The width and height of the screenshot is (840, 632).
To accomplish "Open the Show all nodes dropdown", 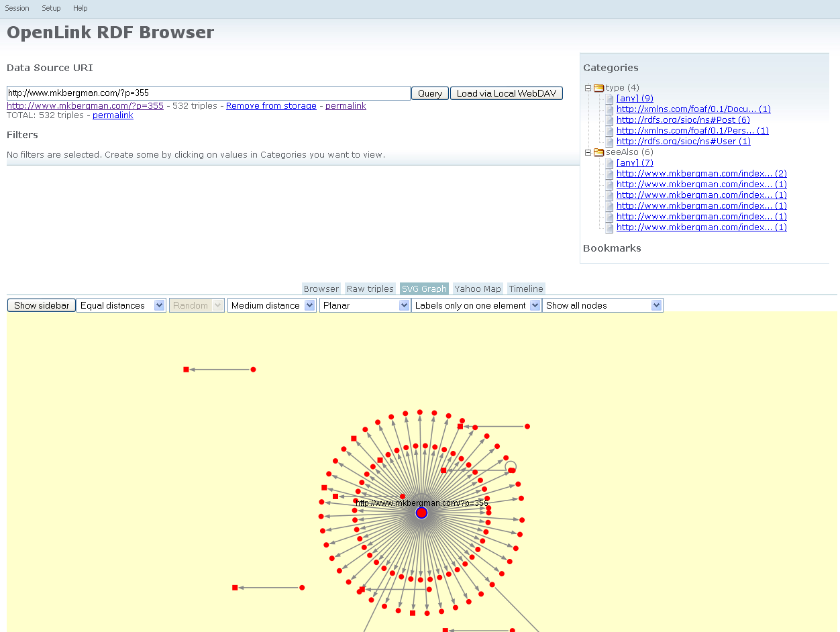I will pyautogui.click(x=602, y=305).
